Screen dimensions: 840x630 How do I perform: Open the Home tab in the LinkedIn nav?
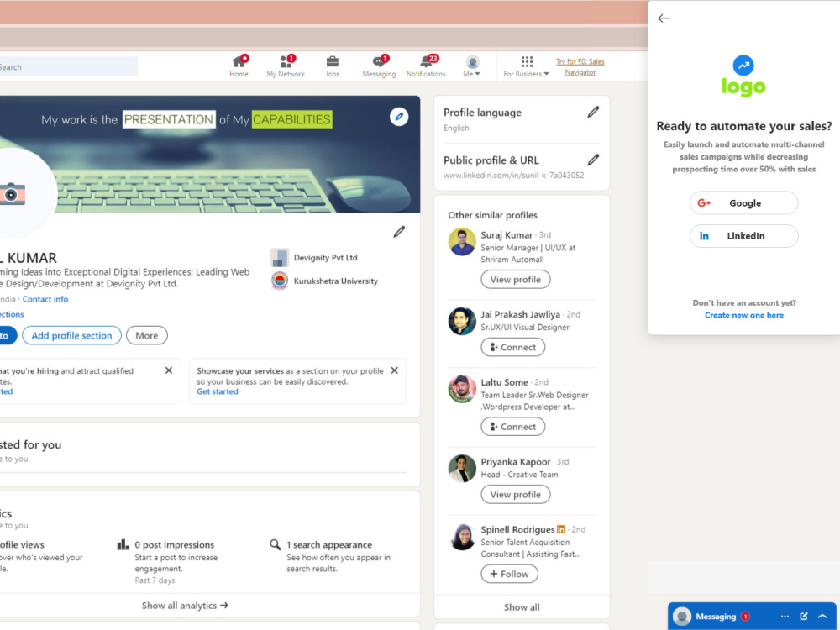(239, 66)
